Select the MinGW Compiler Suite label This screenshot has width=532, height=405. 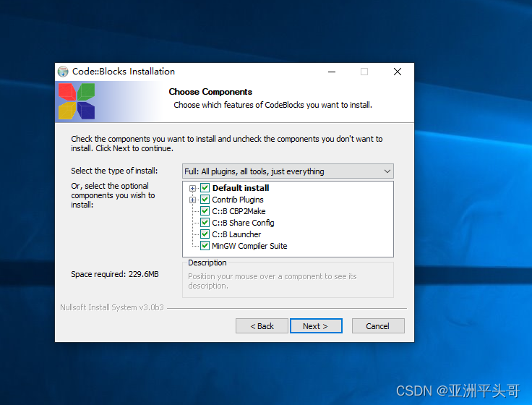[x=249, y=246]
